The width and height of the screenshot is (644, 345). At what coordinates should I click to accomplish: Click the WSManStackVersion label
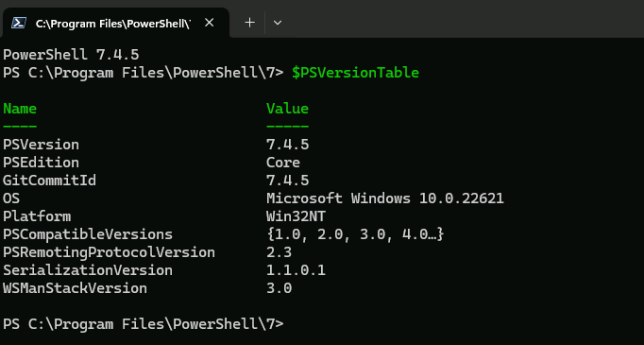(75, 288)
